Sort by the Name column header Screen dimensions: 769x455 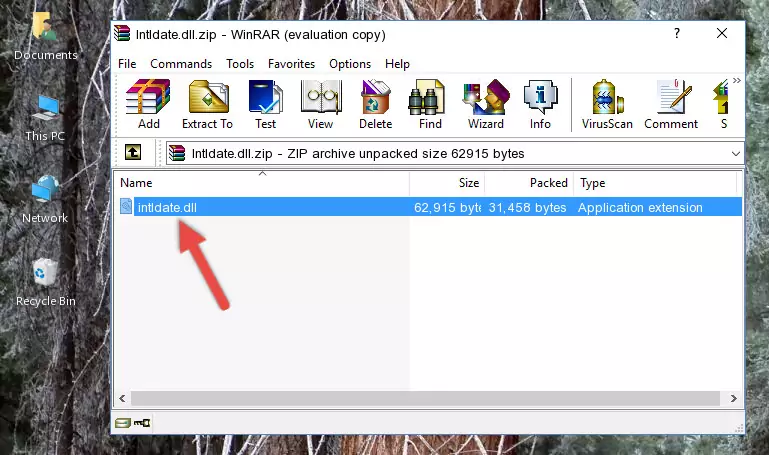[262, 183]
